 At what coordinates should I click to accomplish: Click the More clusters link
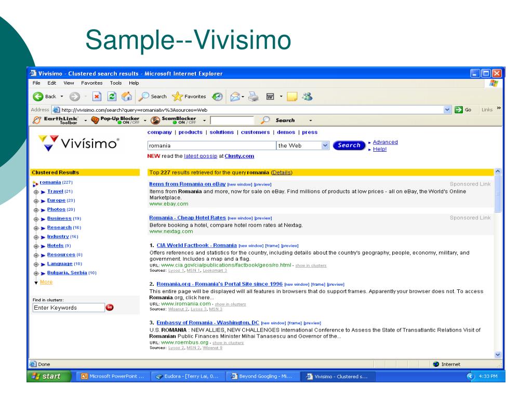[46, 282]
